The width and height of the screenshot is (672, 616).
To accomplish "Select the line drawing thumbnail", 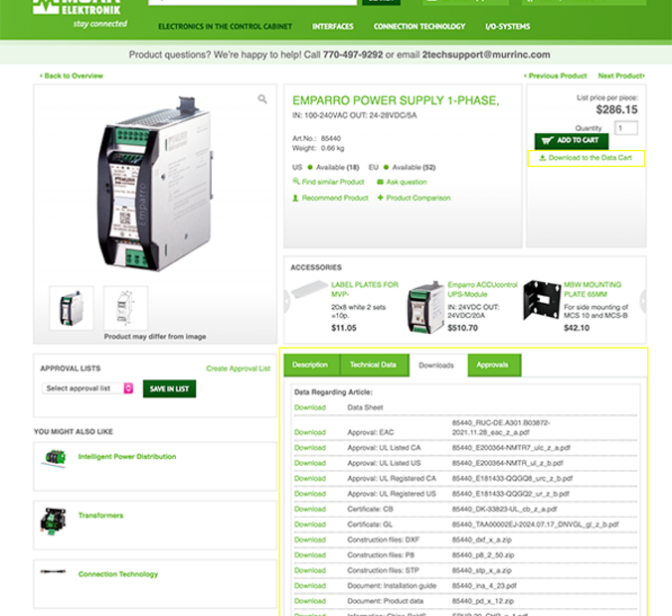I will click(x=126, y=308).
